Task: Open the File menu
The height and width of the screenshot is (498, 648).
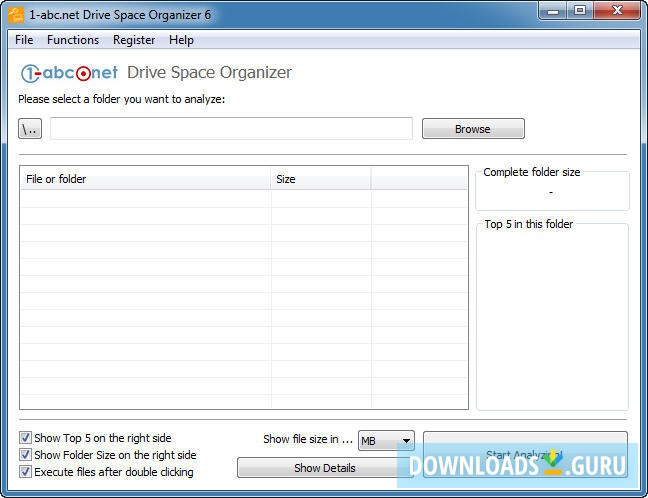Action: [24, 40]
